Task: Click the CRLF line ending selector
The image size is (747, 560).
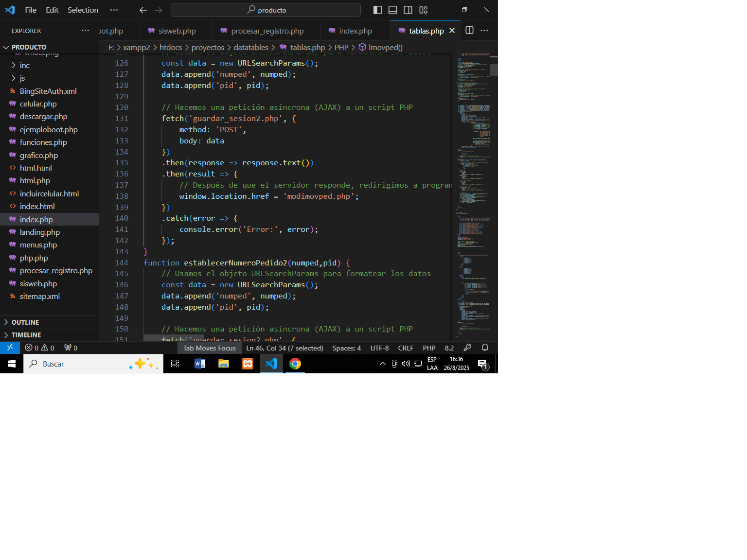Action: point(406,348)
